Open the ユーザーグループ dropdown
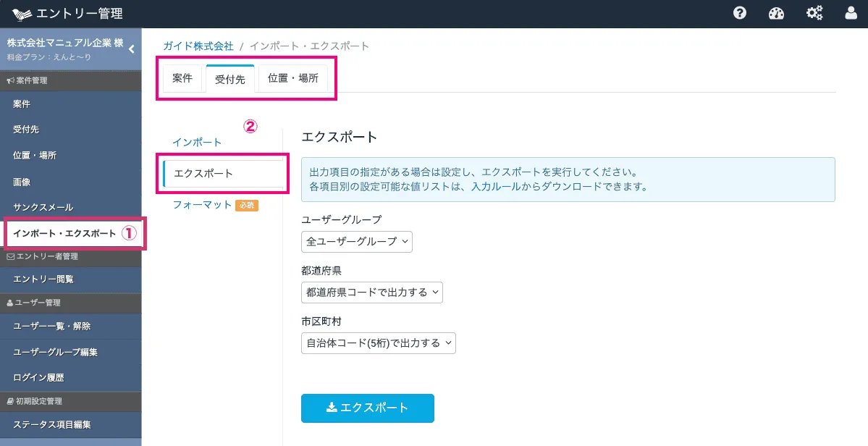The height and width of the screenshot is (446, 868). tap(356, 241)
